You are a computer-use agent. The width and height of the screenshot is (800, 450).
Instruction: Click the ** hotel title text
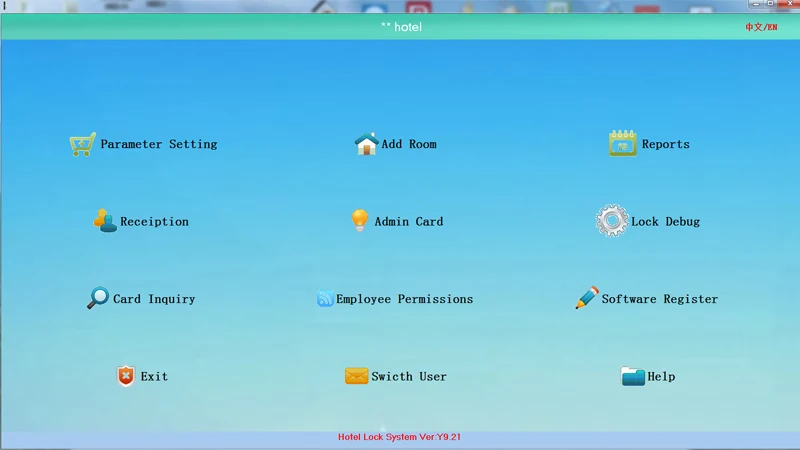(402, 27)
